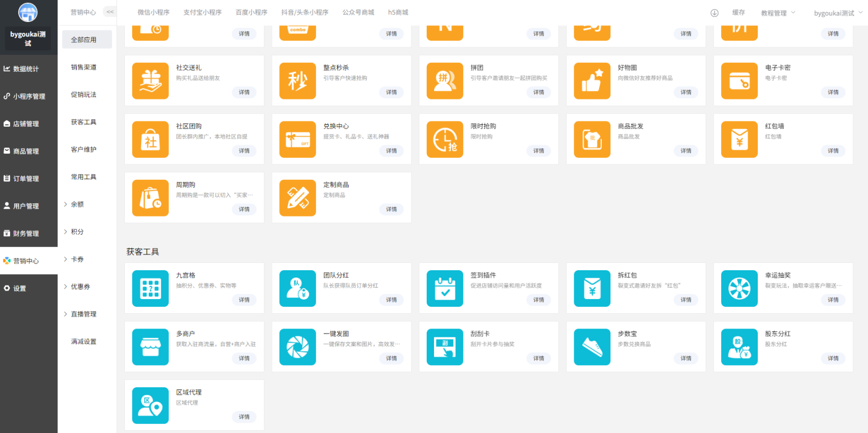Image resolution: width=868 pixels, height=433 pixels.
Task: Switch to the 支付宝小程序 tab
Action: pyautogui.click(x=202, y=12)
